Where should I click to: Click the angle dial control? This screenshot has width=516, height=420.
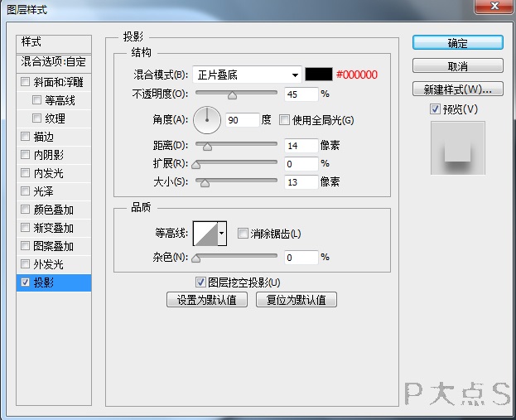pyautogui.click(x=207, y=120)
